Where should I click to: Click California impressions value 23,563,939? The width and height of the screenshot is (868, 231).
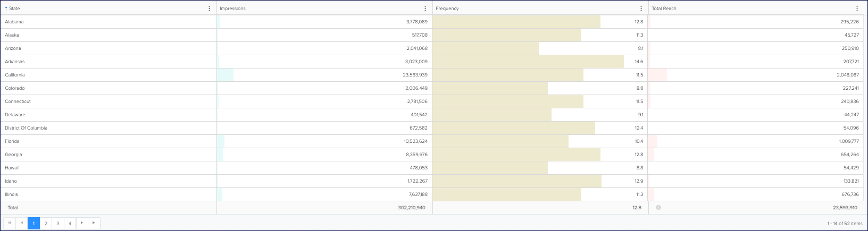[x=415, y=75]
